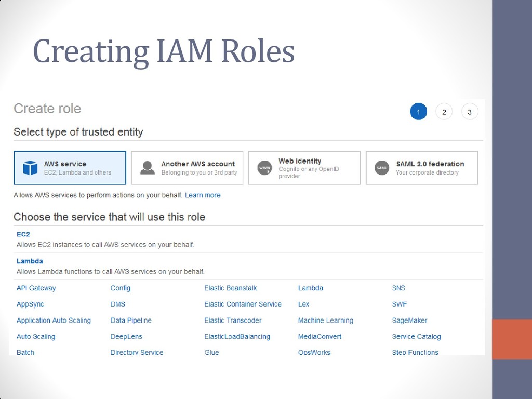This screenshot has height=399, width=532.
Task: Choose SAML 2.0 federation entity type
Action: point(422,168)
